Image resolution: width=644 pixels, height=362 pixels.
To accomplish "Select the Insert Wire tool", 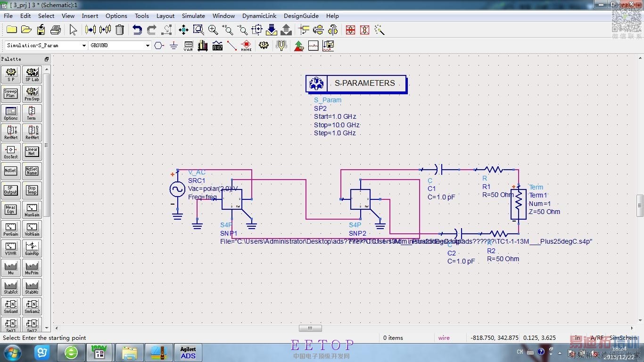I will point(231,46).
